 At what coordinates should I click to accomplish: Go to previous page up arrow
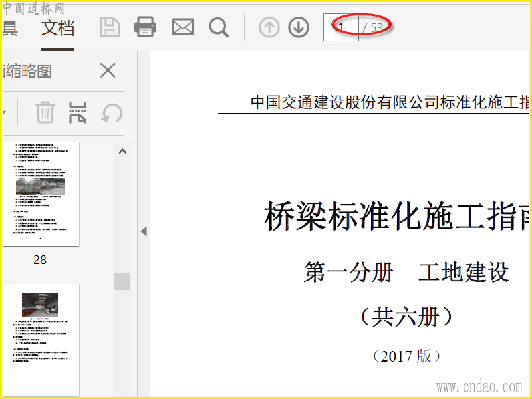tap(269, 27)
